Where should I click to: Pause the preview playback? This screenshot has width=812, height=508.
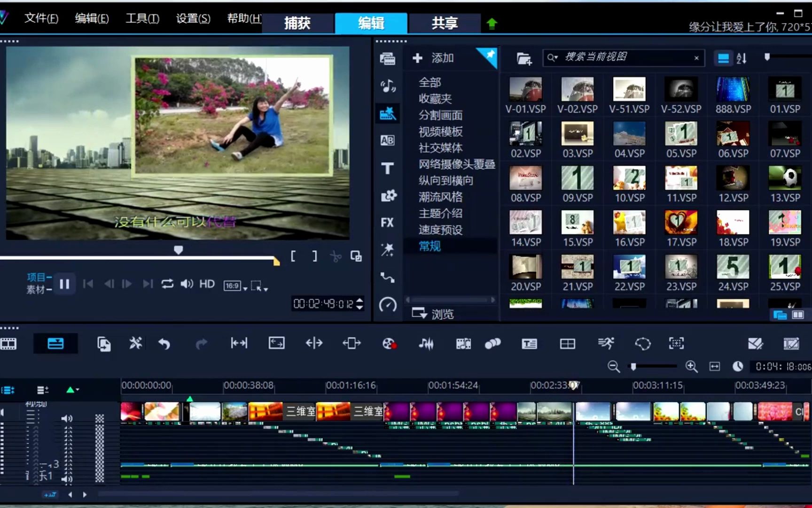point(64,284)
